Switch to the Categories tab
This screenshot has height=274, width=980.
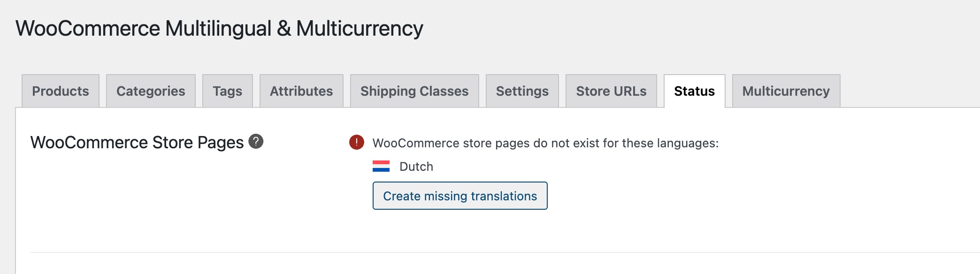(x=151, y=91)
